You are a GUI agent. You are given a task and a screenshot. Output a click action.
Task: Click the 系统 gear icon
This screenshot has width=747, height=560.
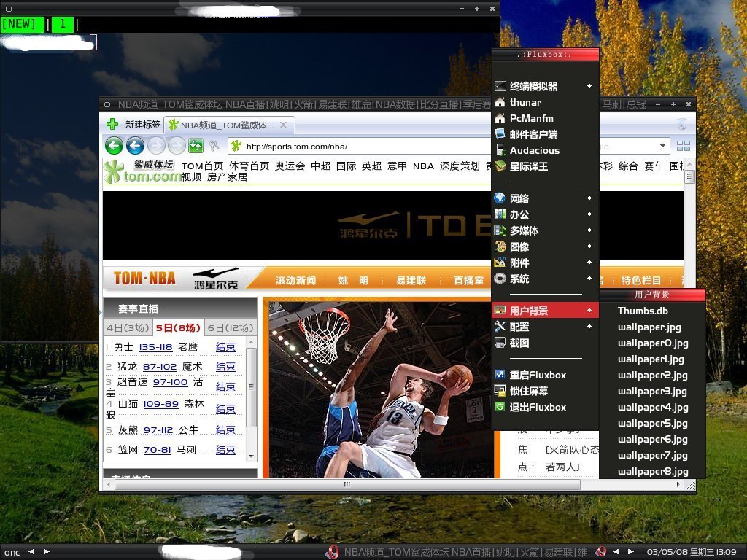tap(500, 279)
